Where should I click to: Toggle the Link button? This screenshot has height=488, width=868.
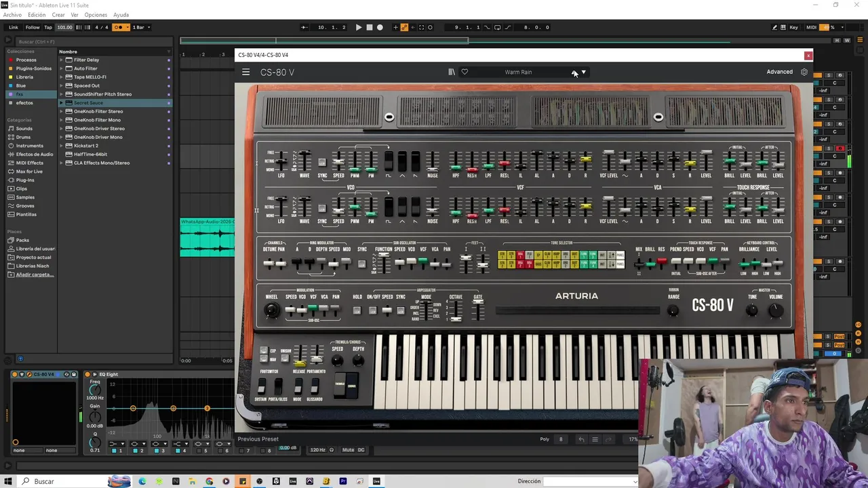(14, 27)
